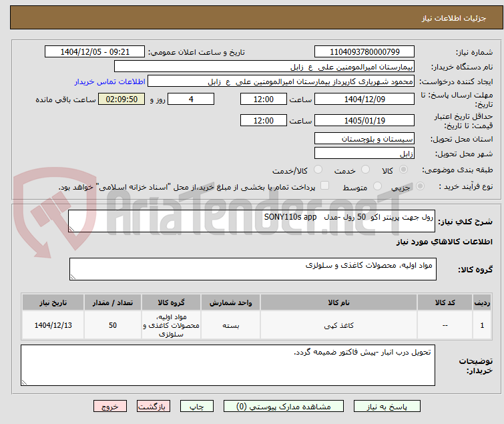
Task: Click the واحد شمارش column header
Action: point(231,302)
